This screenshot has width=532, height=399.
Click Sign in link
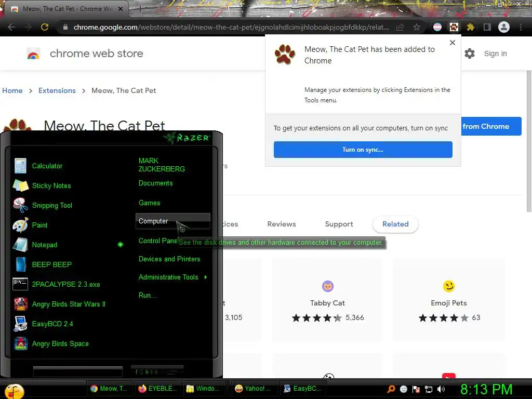495,54
